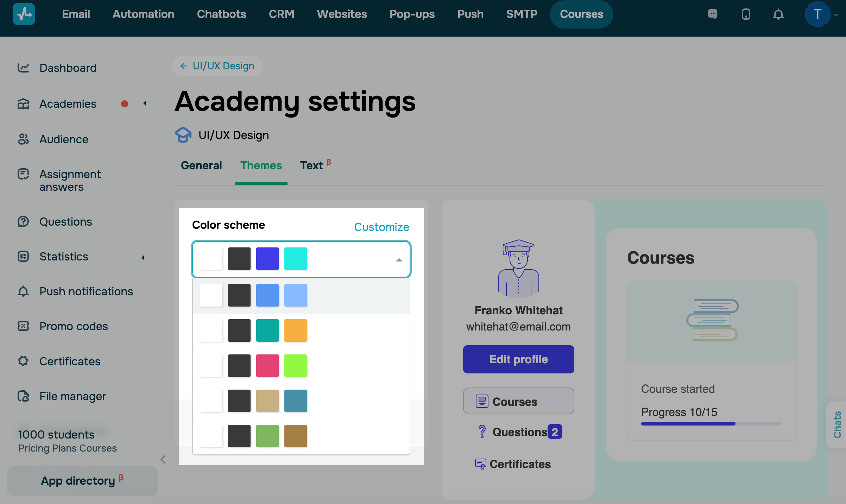Click the notifications bell icon

pyautogui.click(x=778, y=14)
